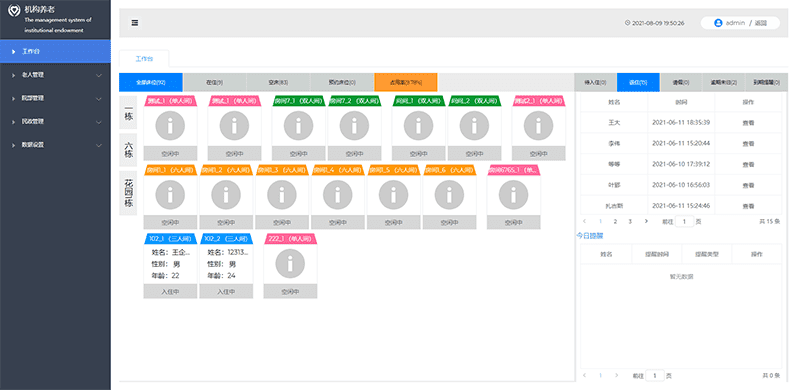Open info icon on 房间1_2 (六人间) card
Image resolution: width=800 pixels, height=390 pixels.
pyautogui.click(x=226, y=194)
